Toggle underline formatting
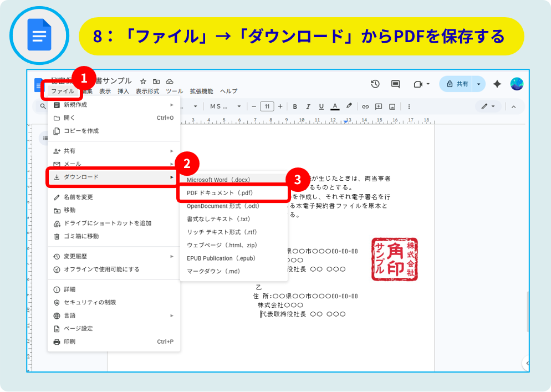 click(322, 106)
